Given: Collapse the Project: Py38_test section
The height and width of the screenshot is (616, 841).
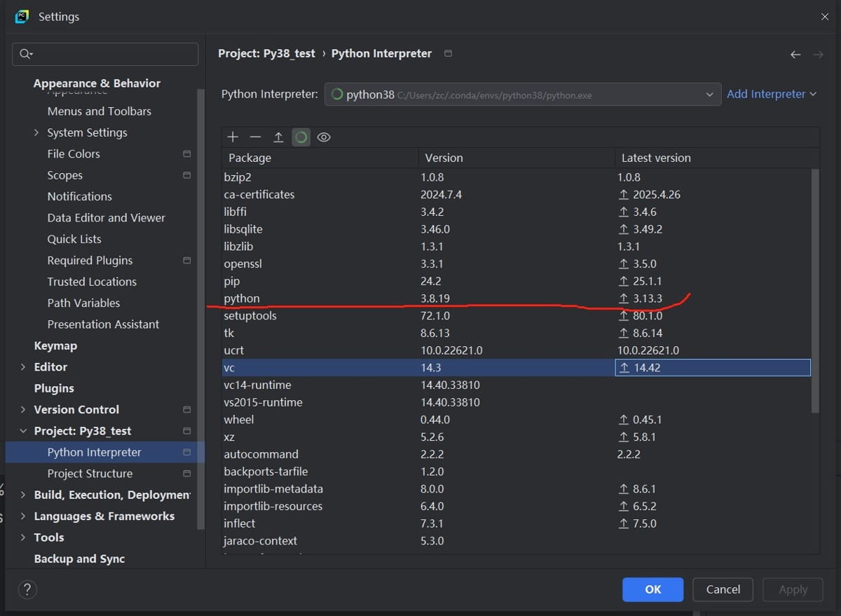Looking at the screenshot, I should [x=23, y=431].
